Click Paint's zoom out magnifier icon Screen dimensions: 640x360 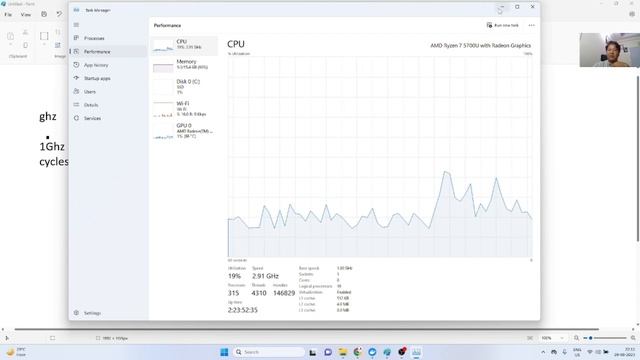point(576,338)
